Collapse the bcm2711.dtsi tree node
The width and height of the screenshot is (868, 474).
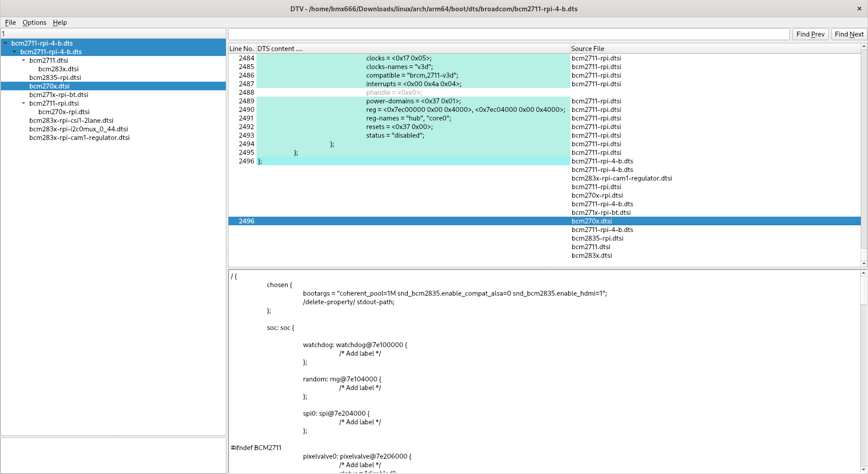(23, 60)
